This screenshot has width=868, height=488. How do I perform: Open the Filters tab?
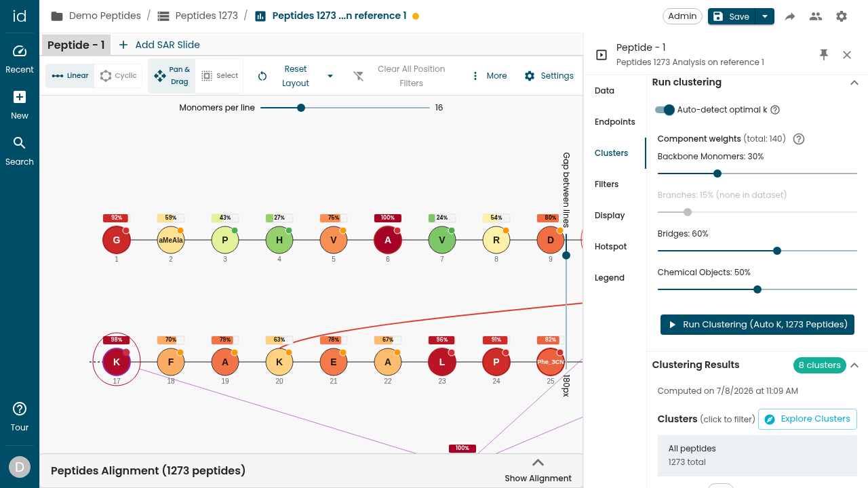606,184
